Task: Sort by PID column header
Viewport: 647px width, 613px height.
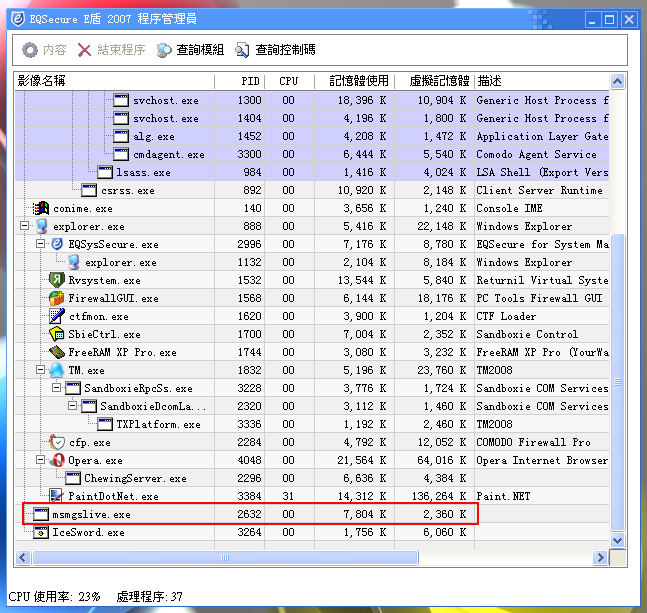Action: click(240, 81)
